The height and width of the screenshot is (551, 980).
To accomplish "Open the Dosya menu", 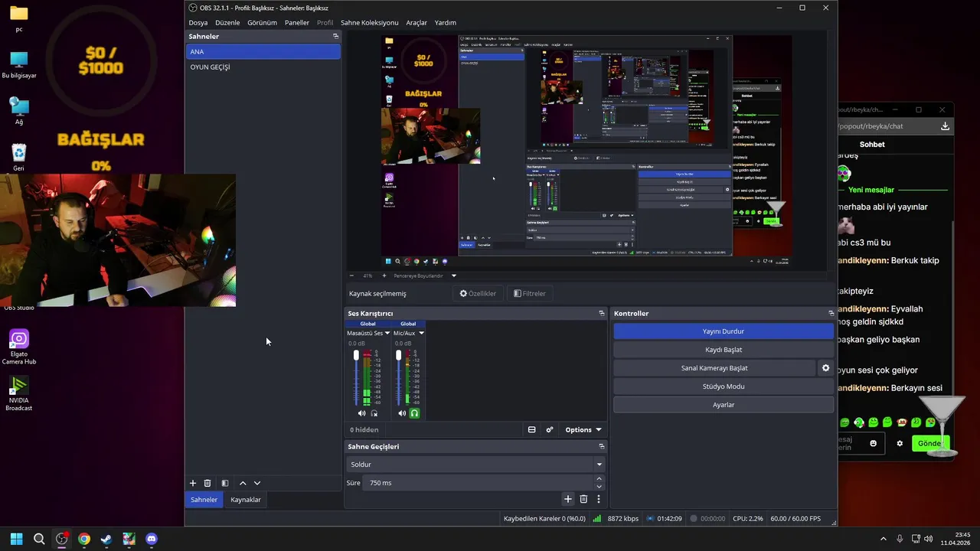I will 198,23.
